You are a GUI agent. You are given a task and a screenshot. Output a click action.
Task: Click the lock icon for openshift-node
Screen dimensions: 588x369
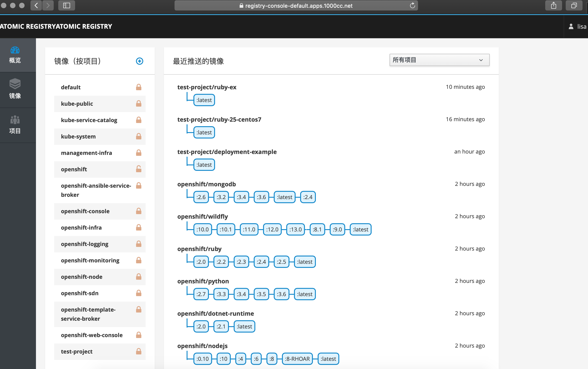click(x=139, y=277)
